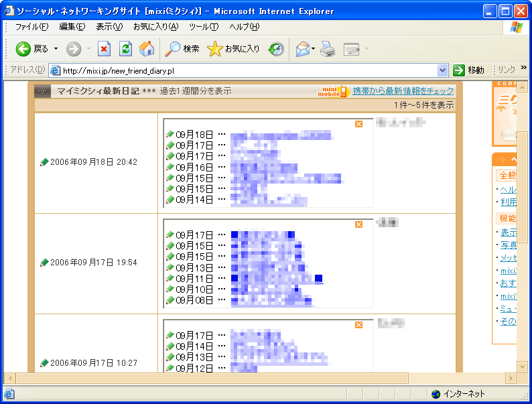The image size is (532, 404).
Task: Open お気に入り favorites star button
Action: click(233, 49)
